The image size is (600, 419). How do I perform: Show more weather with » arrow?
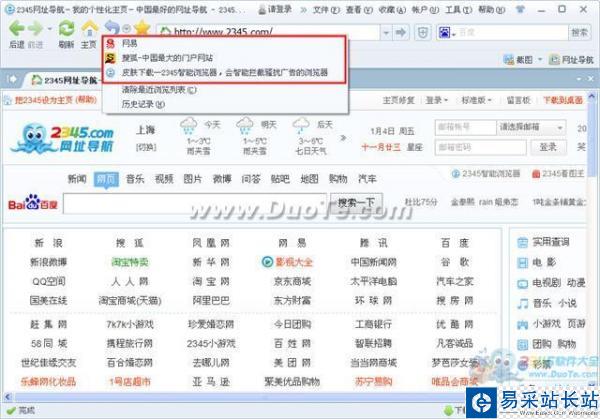343,138
